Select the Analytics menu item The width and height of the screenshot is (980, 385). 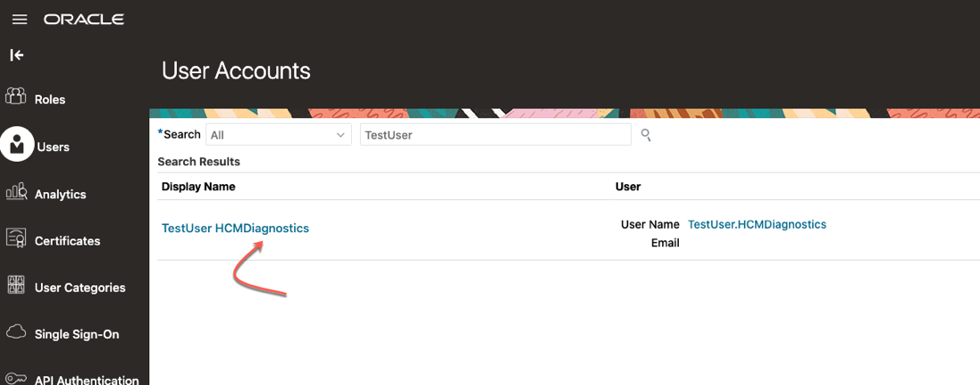[60, 194]
